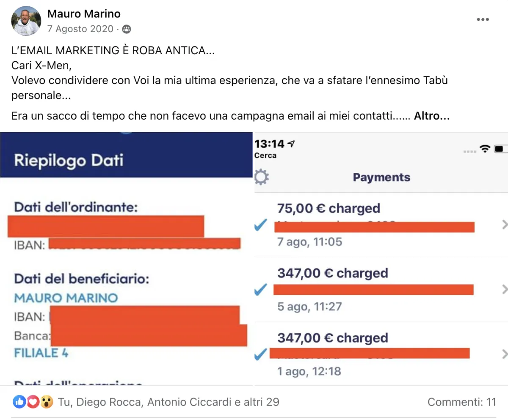
Task: Open the Riepilogo Dati bank transfer image
Action: pos(126,258)
